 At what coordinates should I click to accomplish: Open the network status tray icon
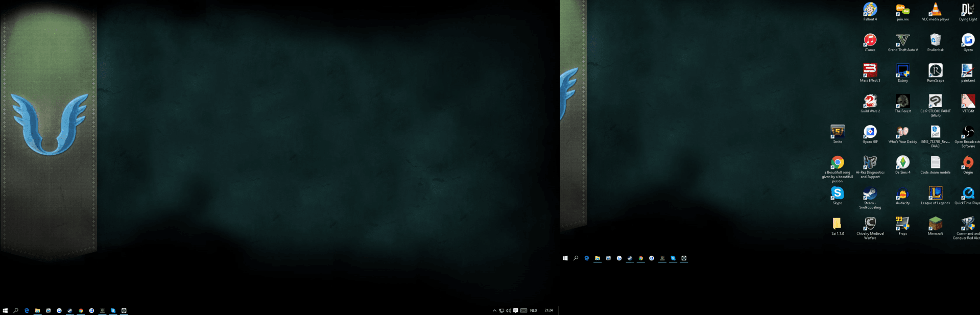(501, 310)
